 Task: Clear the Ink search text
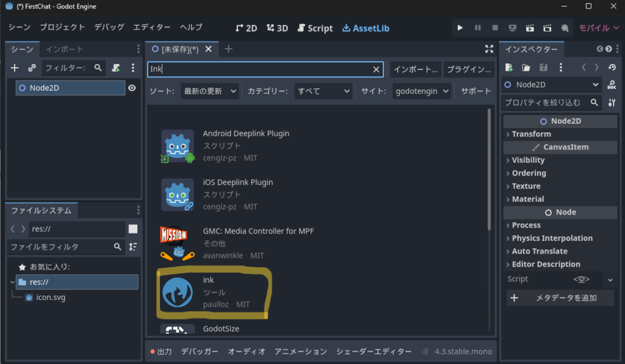coord(376,70)
